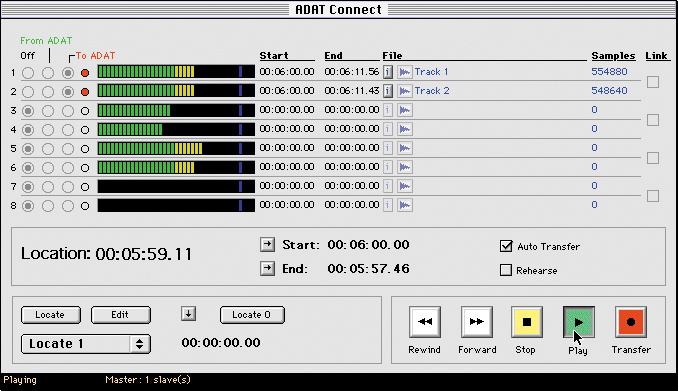The height and width of the screenshot is (391, 678).
Task: Link tracks 5 and 6 checkbox
Action: point(653,158)
